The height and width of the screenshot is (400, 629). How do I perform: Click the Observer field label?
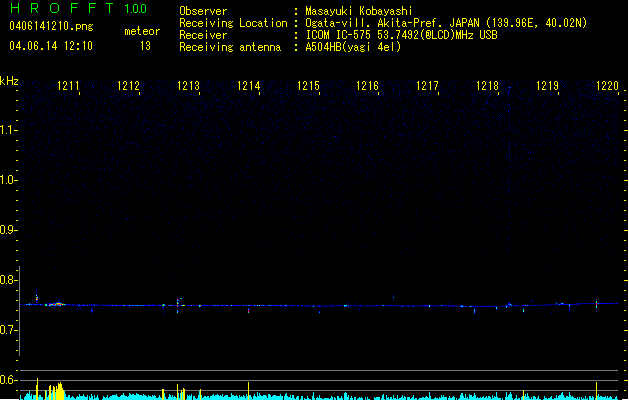pyautogui.click(x=203, y=11)
